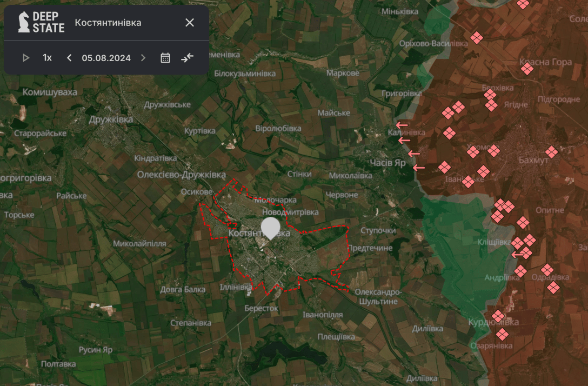Clear the Костянтинівка search with X

(x=190, y=23)
